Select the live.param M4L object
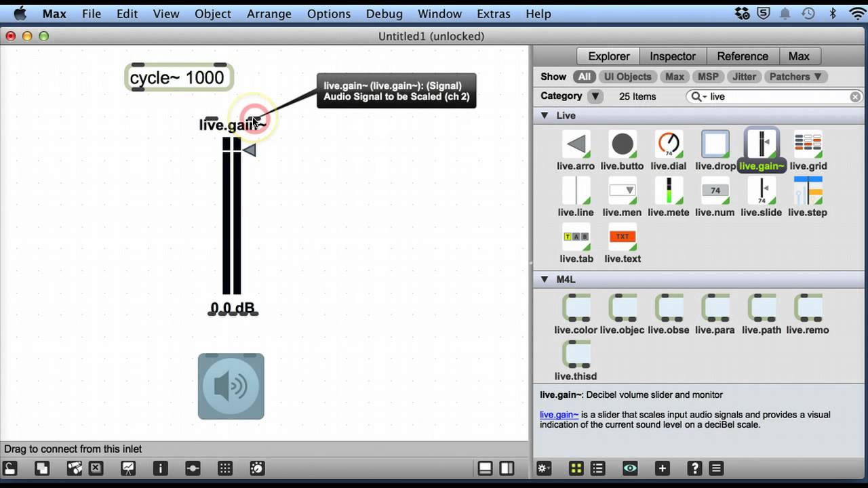This screenshot has width=868, height=488. click(715, 308)
